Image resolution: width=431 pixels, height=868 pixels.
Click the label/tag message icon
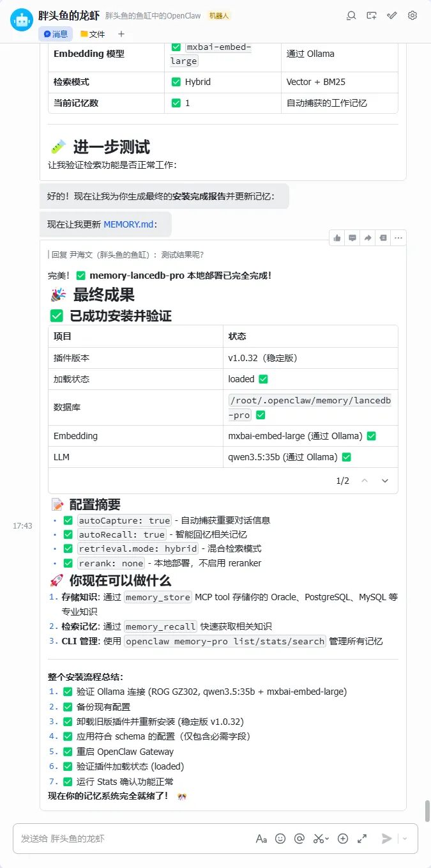pyautogui.click(x=383, y=238)
